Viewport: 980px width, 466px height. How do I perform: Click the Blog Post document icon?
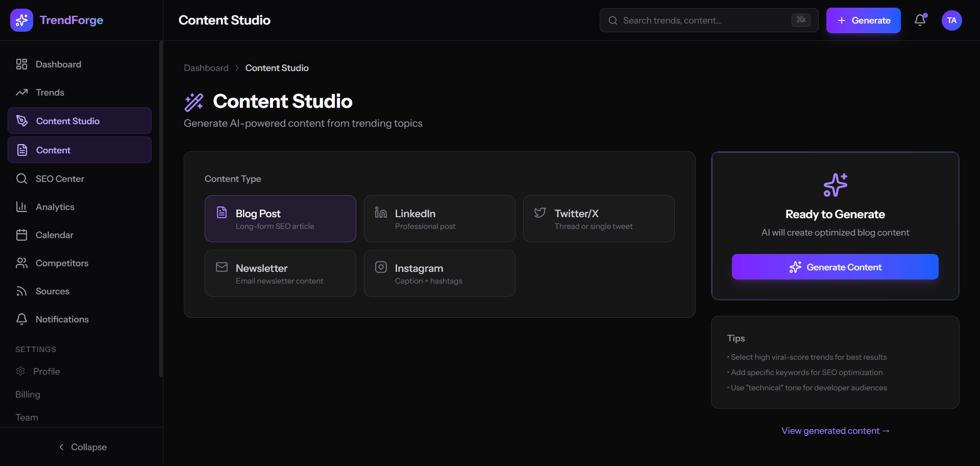(222, 213)
